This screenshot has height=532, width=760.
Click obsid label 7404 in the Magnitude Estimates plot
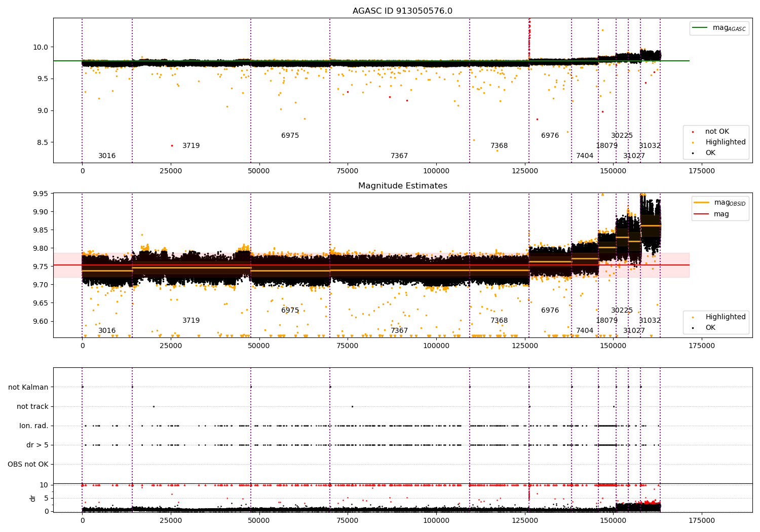click(x=585, y=331)
